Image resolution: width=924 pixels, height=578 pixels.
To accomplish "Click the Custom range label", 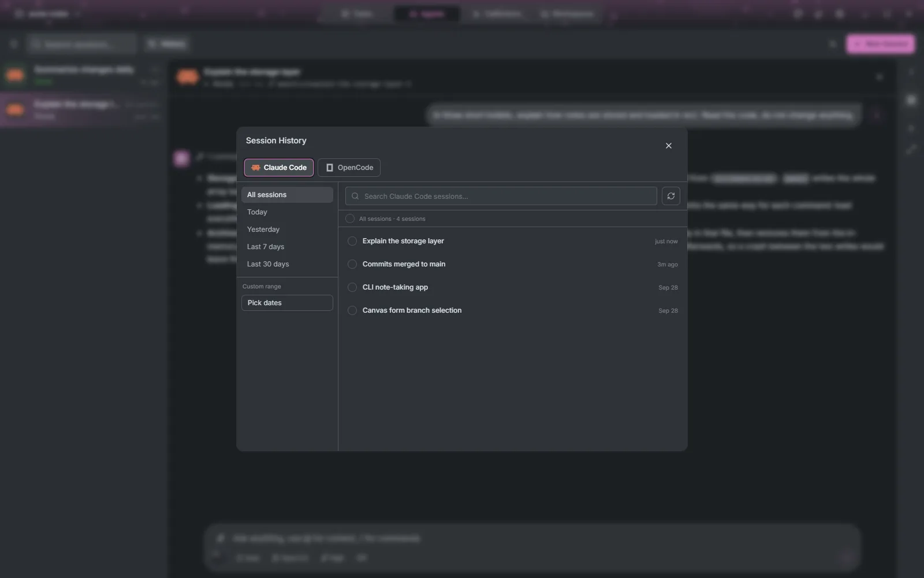I will [x=262, y=287].
